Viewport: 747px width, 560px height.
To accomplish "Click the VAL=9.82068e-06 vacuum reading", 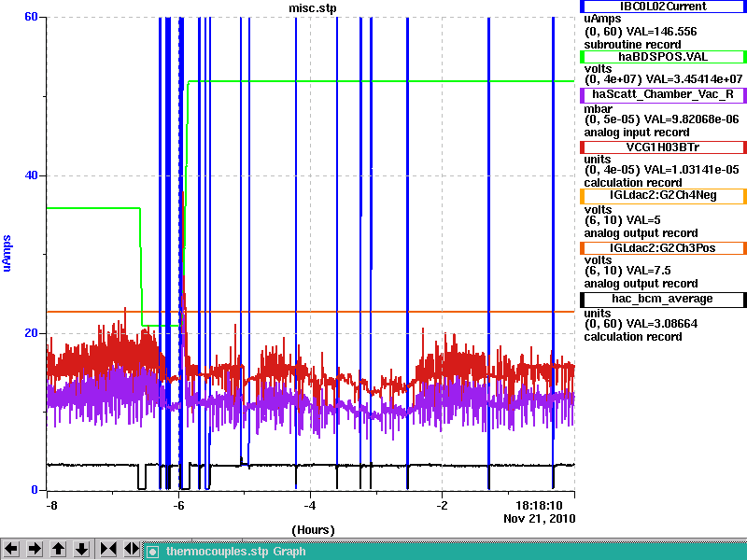I will click(x=691, y=119).
